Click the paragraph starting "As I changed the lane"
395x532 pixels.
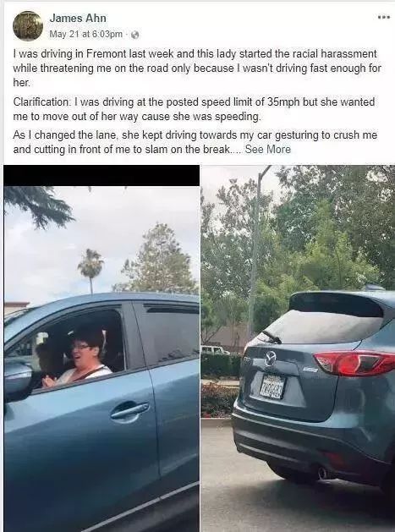[x=195, y=142]
